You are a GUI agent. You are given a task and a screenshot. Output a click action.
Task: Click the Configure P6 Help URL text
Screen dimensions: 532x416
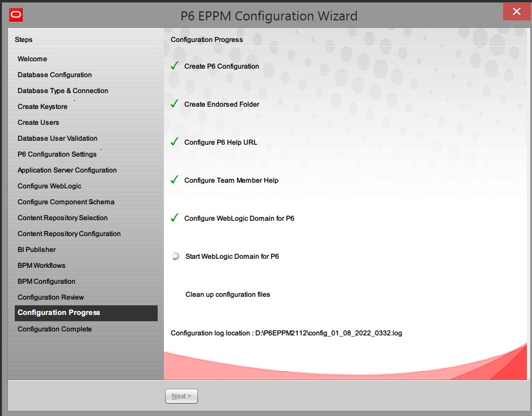(221, 142)
